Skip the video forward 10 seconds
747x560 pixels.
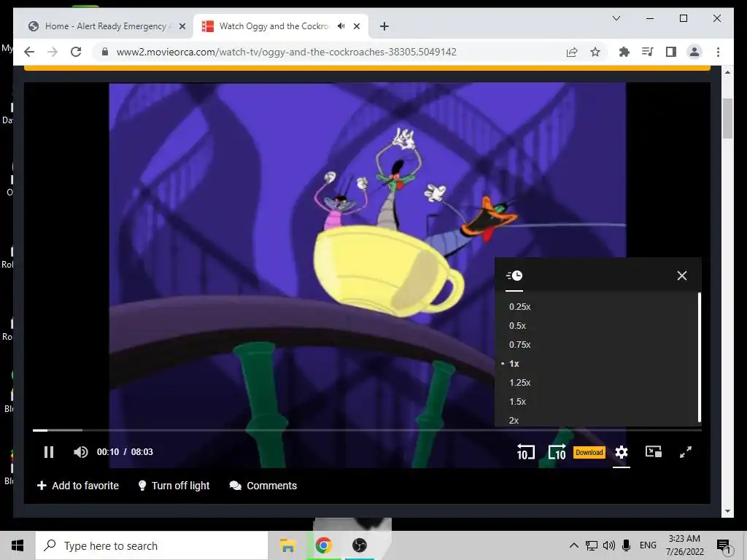(557, 452)
